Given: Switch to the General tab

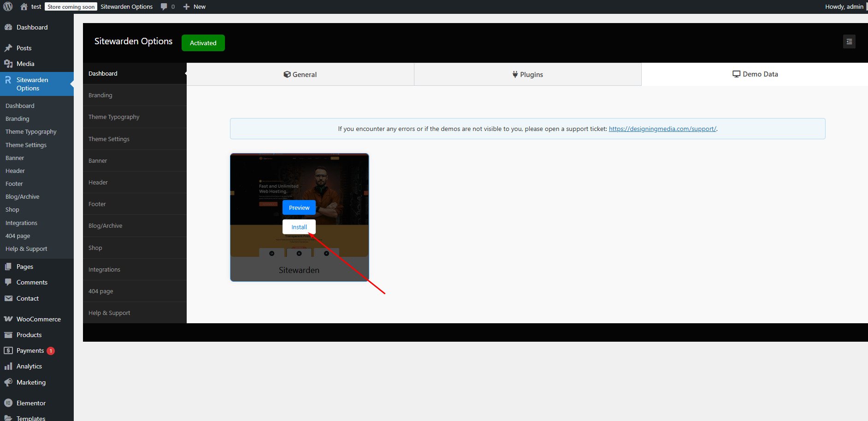Looking at the screenshot, I should [x=300, y=74].
